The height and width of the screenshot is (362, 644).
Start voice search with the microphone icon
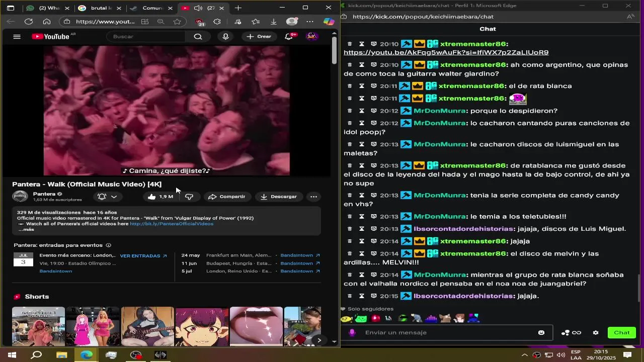(225, 36)
